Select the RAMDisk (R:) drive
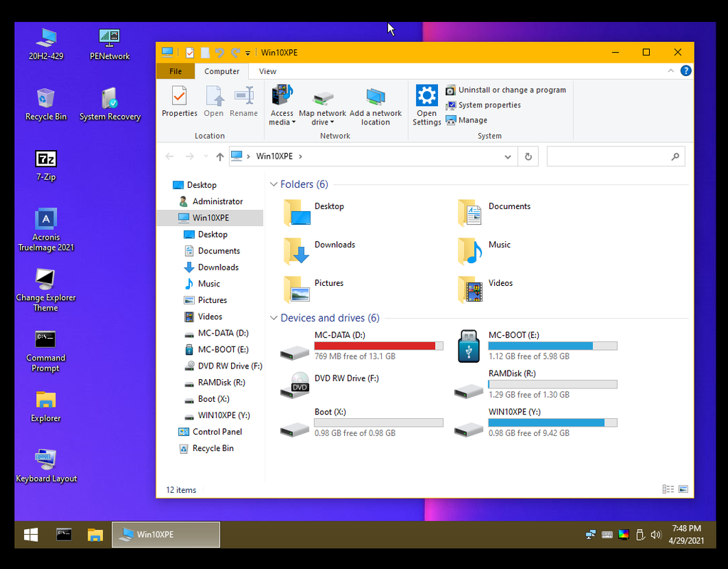728x569 pixels. (536, 385)
